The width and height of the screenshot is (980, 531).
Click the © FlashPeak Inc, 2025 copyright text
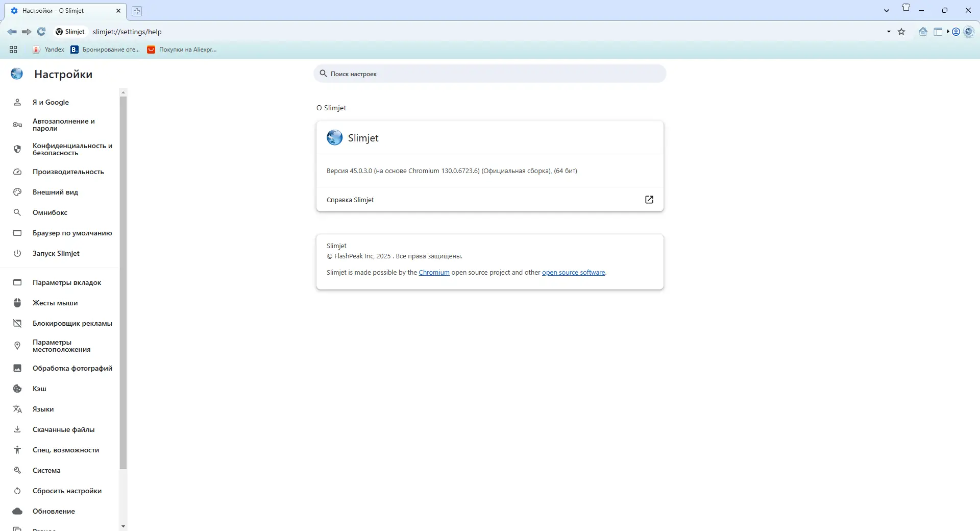point(395,256)
